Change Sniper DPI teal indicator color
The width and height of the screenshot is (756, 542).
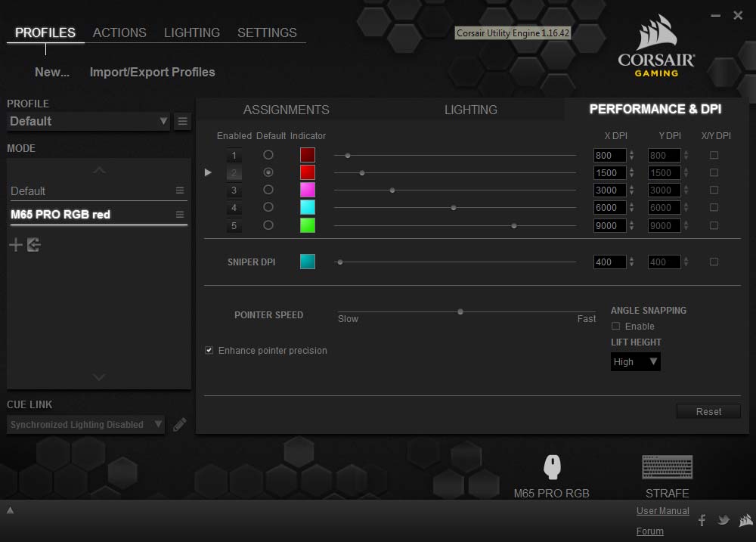[x=308, y=262]
